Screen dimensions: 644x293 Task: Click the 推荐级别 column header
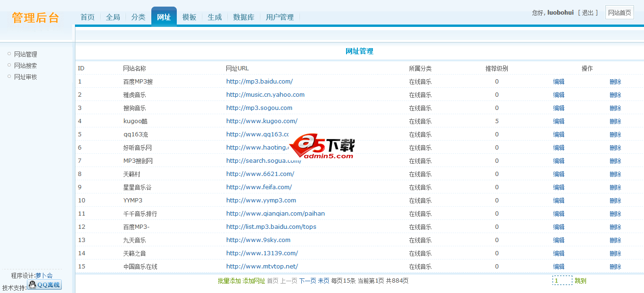pos(497,68)
